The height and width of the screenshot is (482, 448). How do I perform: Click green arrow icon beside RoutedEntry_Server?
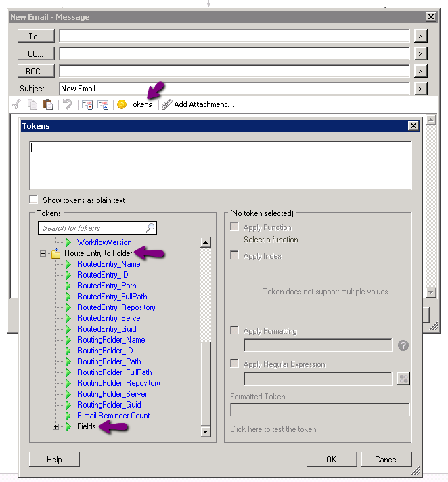[x=68, y=318]
